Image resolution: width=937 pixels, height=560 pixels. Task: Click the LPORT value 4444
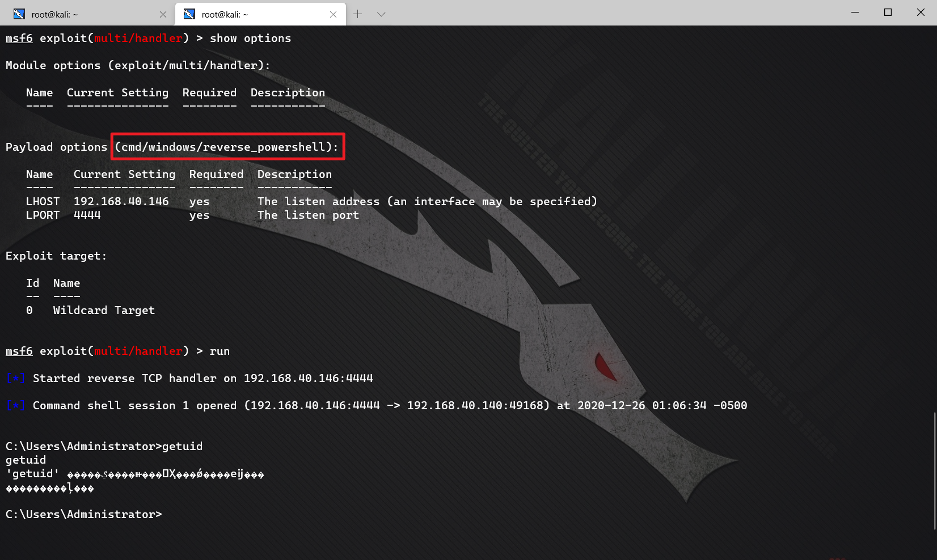click(87, 215)
